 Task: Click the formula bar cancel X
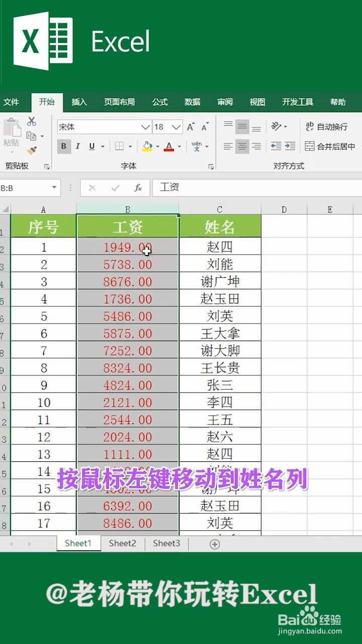point(92,188)
